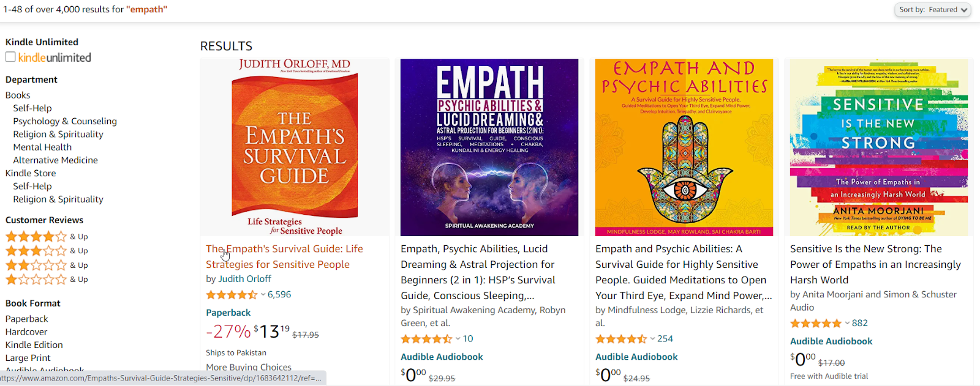This screenshot has width=980, height=386.
Task: Click the Kindle Unlimited logo
Action: [x=55, y=57]
